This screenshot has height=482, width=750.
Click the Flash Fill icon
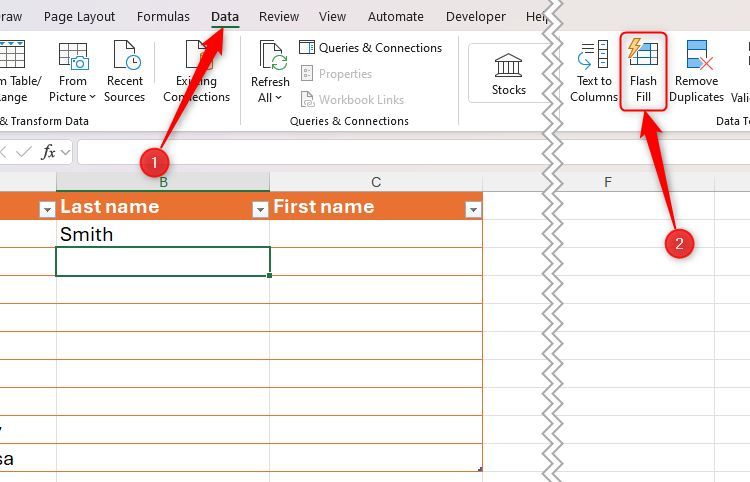click(x=643, y=55)
